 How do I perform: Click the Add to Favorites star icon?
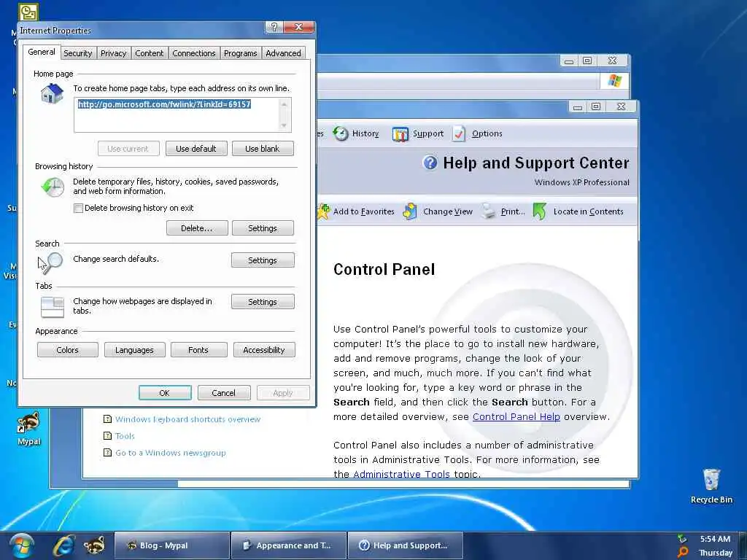[323, 211]
